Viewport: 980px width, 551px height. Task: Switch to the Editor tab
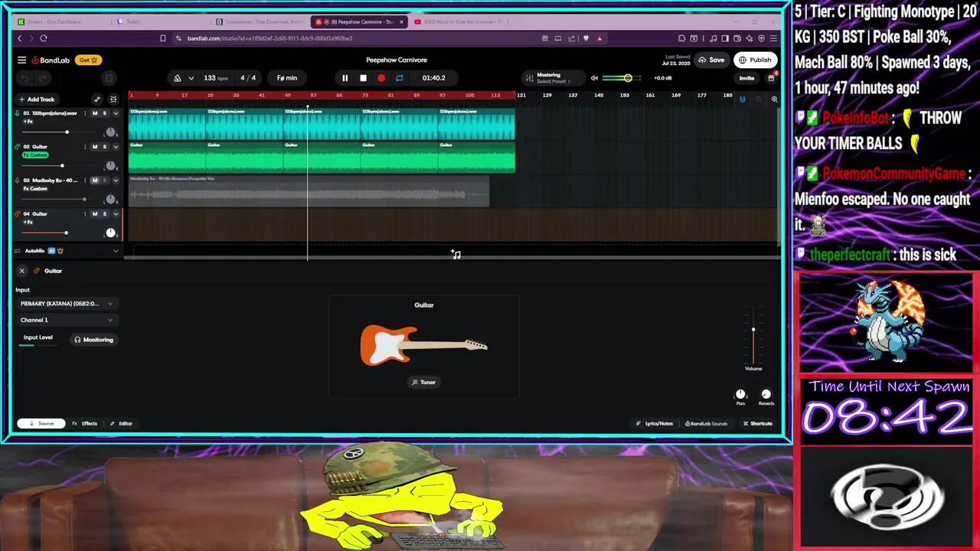click(121, 424)
